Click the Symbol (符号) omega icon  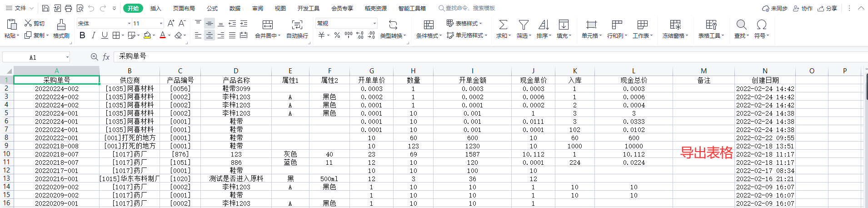coord(762,25)
